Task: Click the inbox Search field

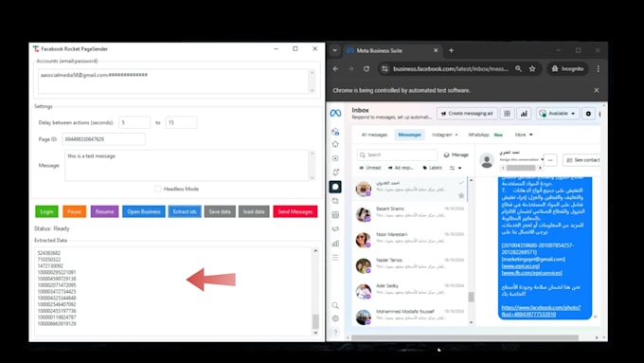Action: tap(397, 155)
